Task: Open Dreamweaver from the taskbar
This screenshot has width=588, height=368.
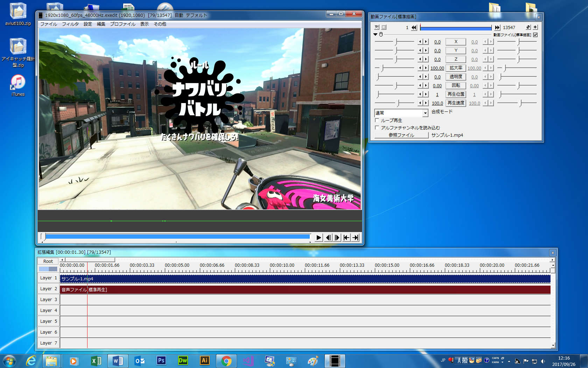Action: pyautogui.click(x=183, y=361)
